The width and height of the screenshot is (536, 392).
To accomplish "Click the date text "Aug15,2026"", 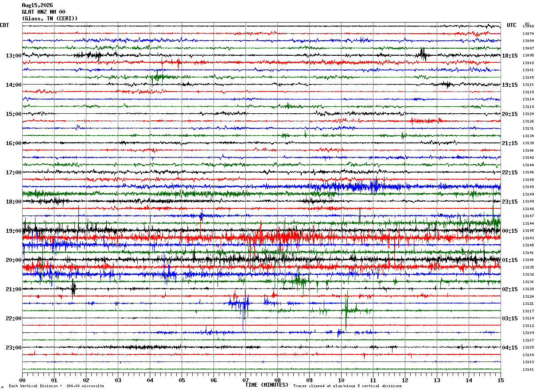I will click(37, 5).
